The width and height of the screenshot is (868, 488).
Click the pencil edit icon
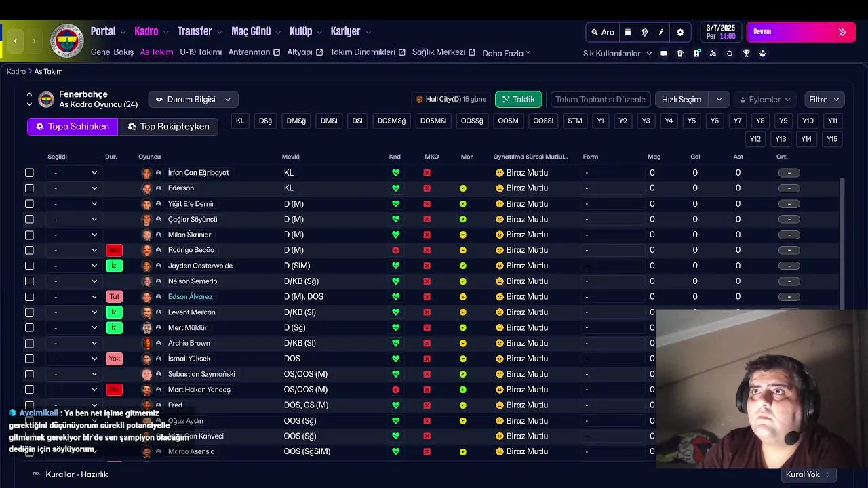coord(661,32)
